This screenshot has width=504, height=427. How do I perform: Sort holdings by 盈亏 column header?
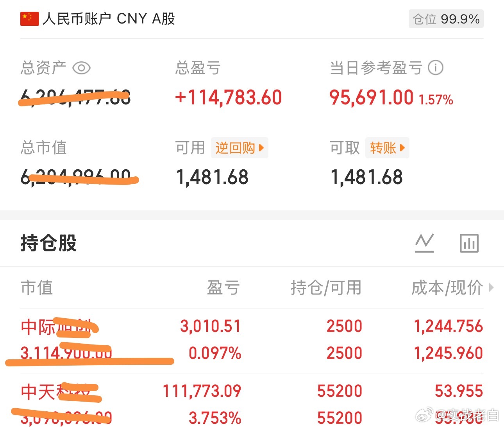click(223, 288)
